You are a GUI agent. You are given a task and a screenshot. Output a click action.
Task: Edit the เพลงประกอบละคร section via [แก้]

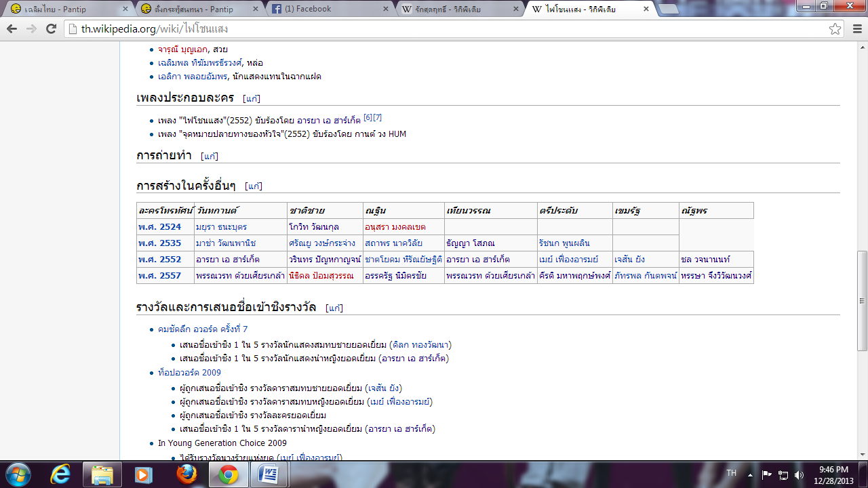tap(252, 98)
